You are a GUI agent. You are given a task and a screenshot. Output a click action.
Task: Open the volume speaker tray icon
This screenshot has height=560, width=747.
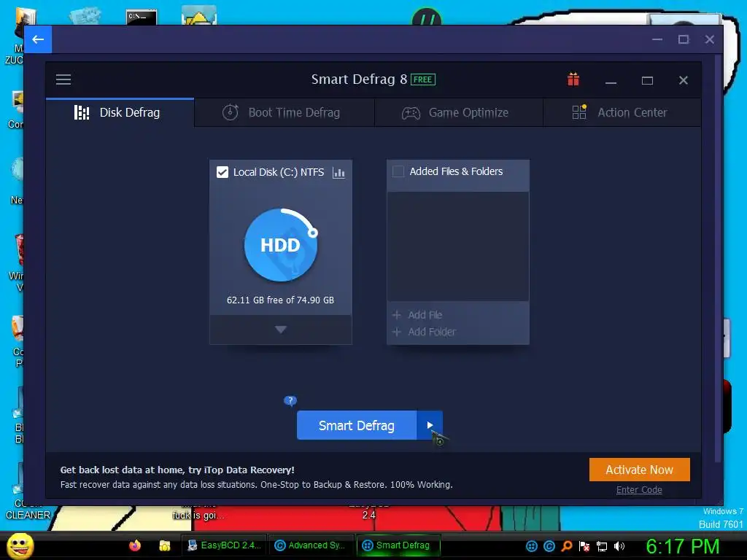click(x=619, y=546)
